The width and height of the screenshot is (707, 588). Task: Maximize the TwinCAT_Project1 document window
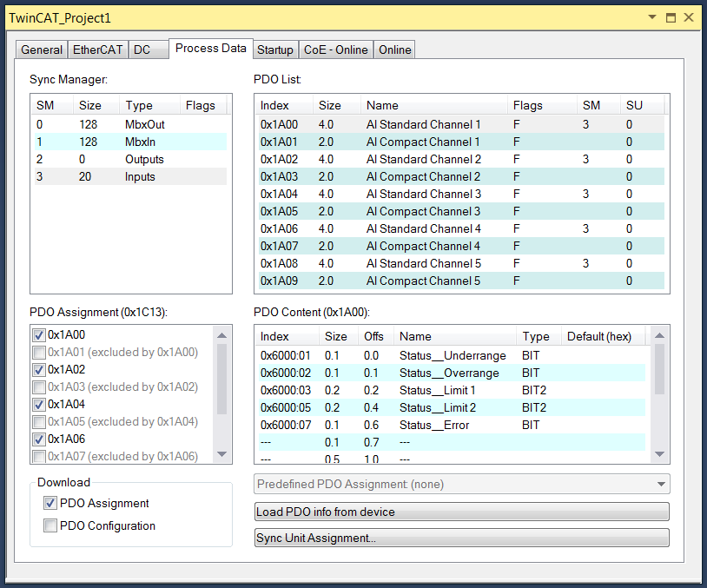point(671,17)
